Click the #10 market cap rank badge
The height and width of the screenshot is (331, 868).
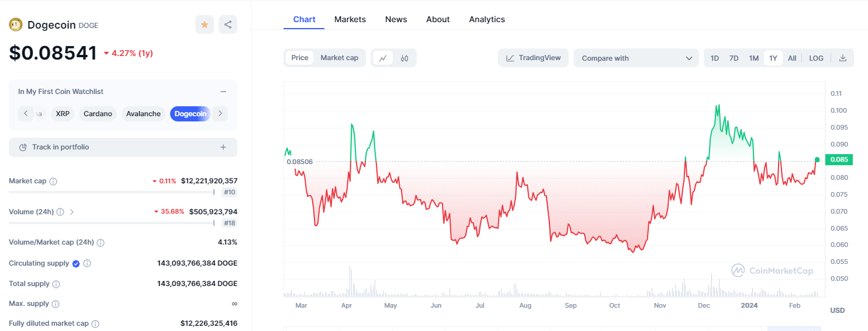pyautogui.click(x=229, y=192)
